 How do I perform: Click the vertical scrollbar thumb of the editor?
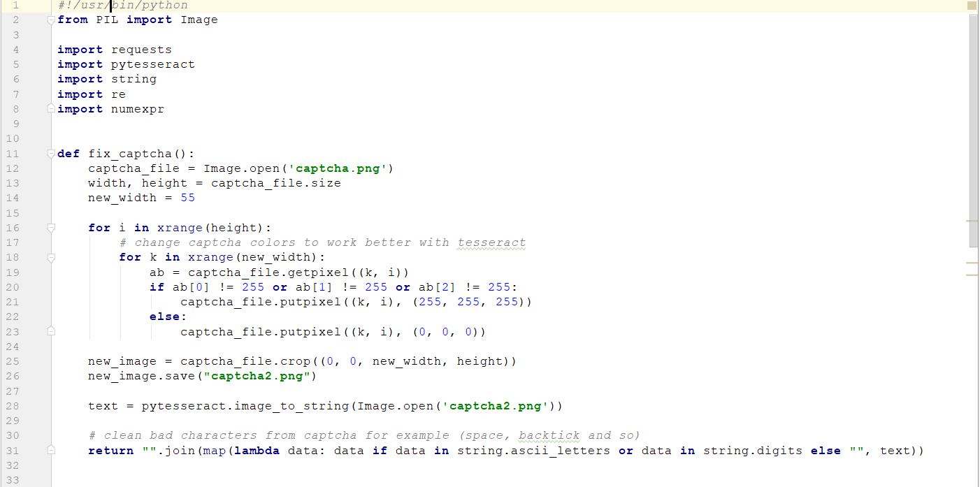(x=974, y=131)
